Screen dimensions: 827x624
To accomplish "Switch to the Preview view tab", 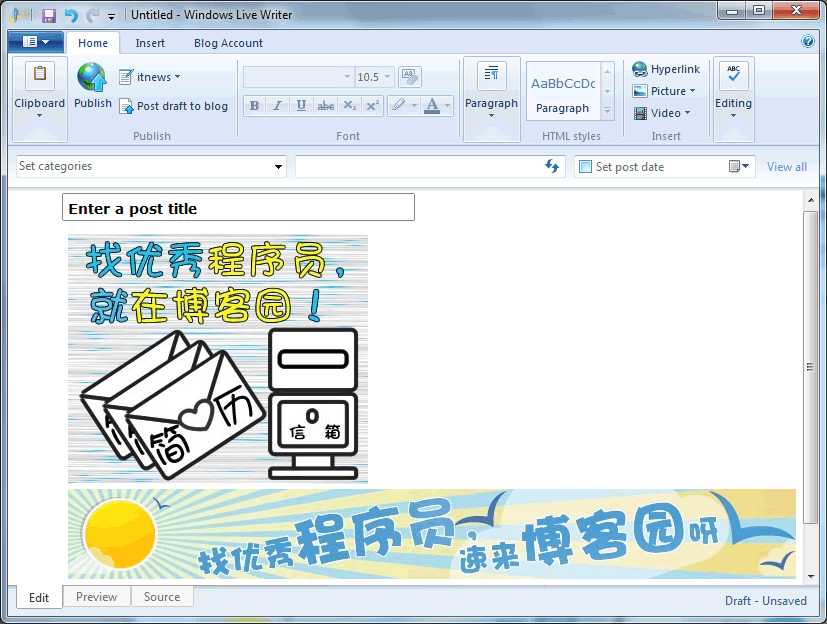I will click(x=97, y=597).
